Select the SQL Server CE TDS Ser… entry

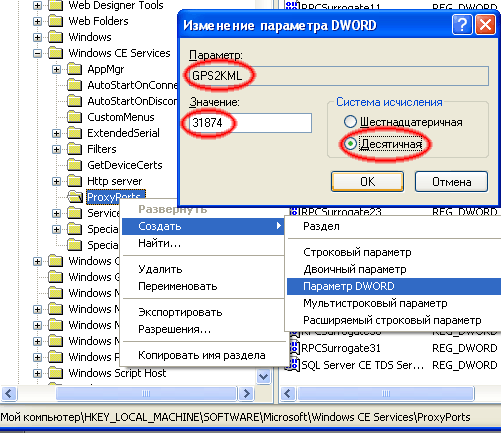(363, 365)
